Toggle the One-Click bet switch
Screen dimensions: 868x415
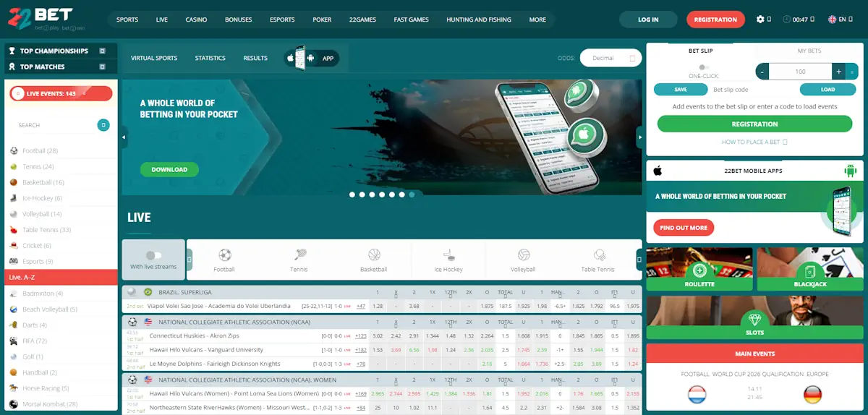704,67
